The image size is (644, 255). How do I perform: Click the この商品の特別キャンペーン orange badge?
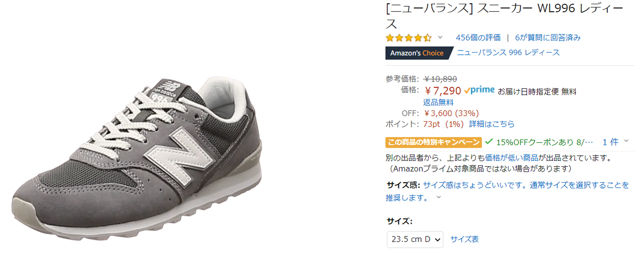pyautogui.click(x=433, y=142)
